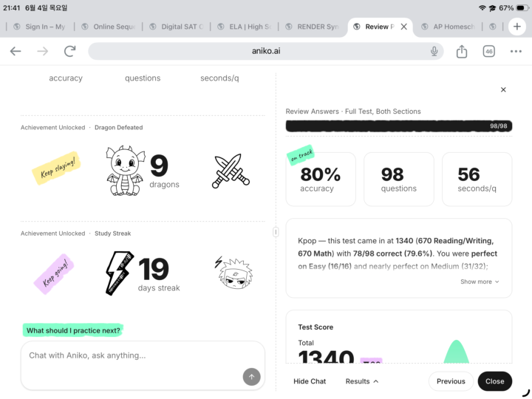
Task: Click the 98/98 progress bar
Action: tap(399, 126)
